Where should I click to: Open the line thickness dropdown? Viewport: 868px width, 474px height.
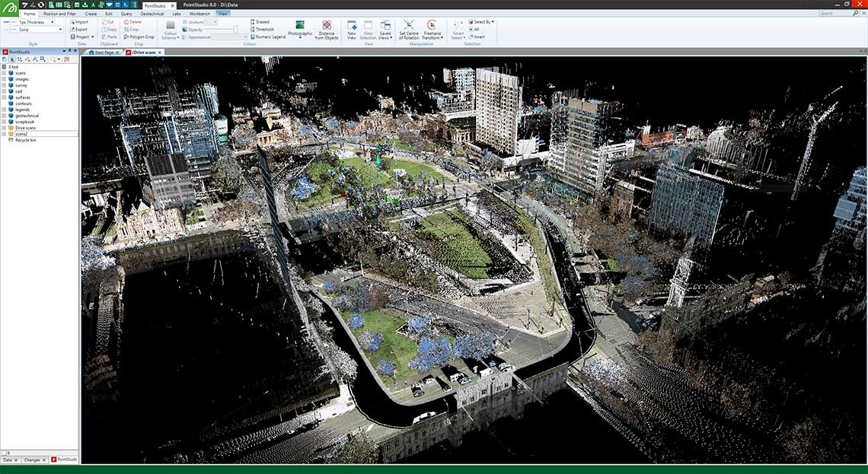53,22
